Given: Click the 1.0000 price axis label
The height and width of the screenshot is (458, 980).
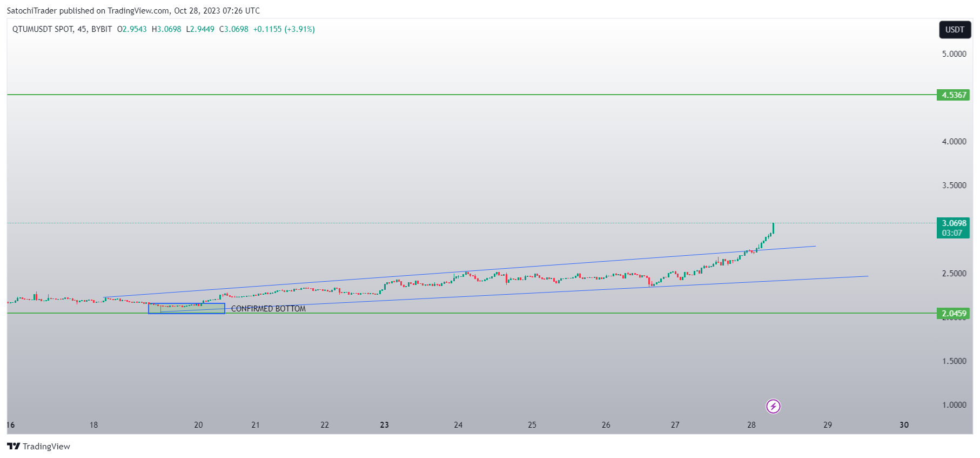Looking at the screenshot, I should pos(954,405).
